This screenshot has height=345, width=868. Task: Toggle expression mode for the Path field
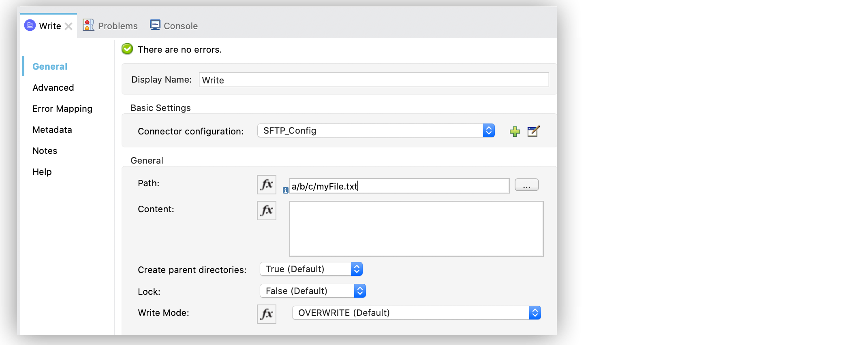pos(266,185)
